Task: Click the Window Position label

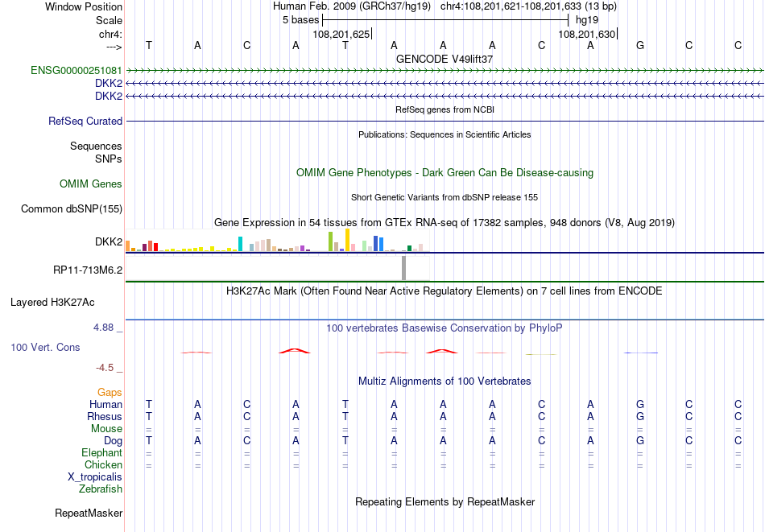Action: pos(84,6)
